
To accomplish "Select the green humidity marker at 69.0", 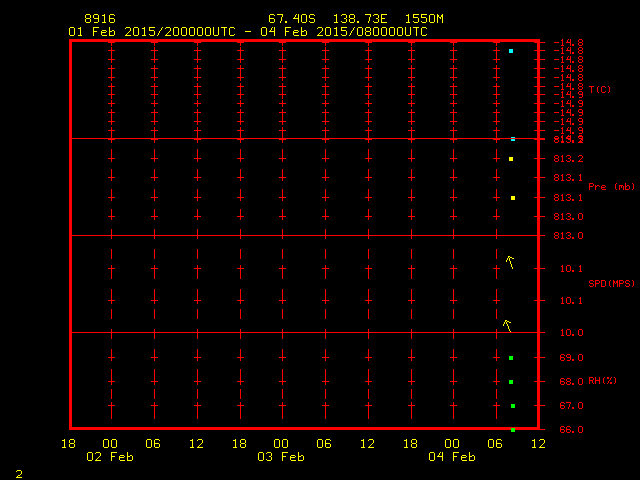I will [511, 358].
